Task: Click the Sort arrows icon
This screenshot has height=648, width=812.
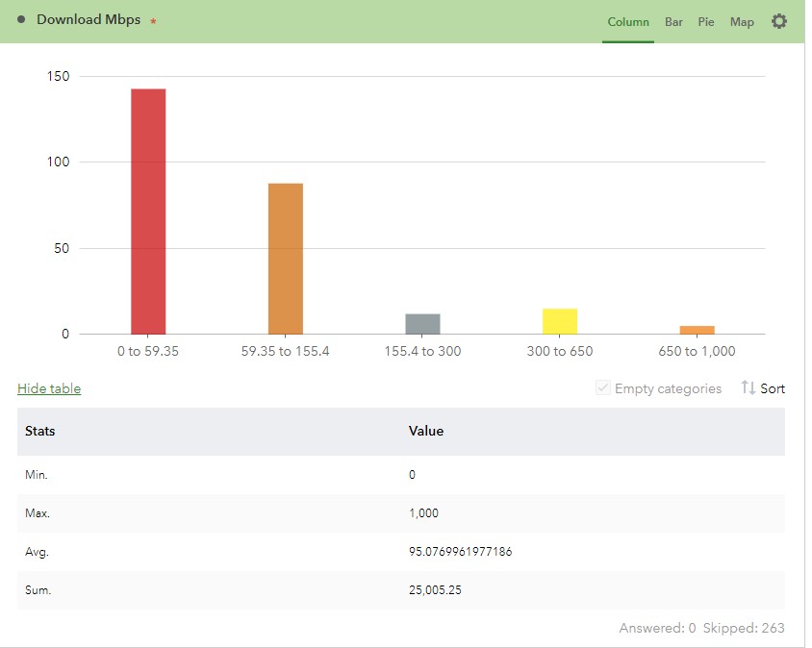Action: [748, 387]
